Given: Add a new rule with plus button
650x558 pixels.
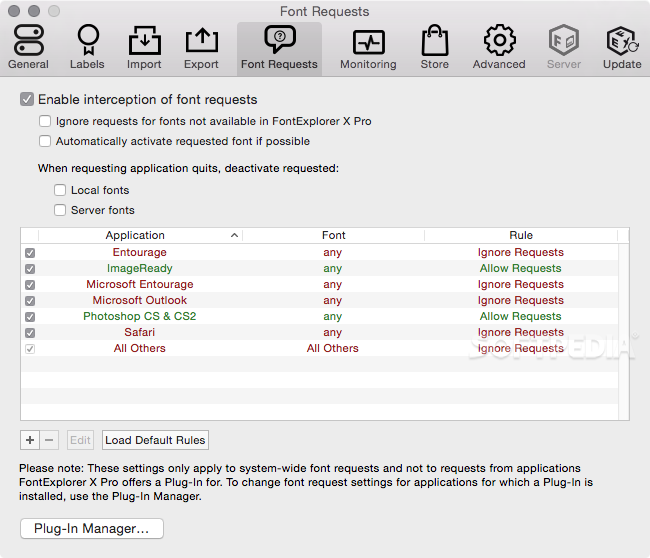Looking at the screenshot, I should tap(30, 440).
